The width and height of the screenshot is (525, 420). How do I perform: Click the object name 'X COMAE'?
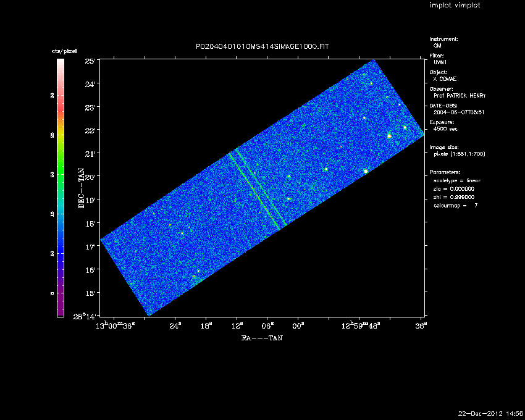(445, 79)
